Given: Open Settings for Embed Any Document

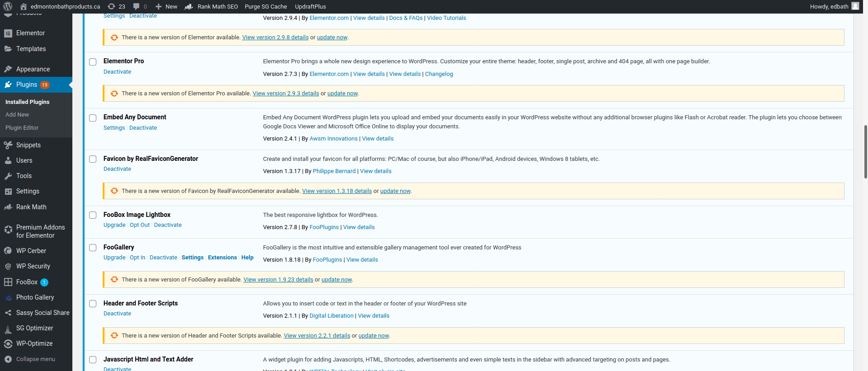Looking at the screenshot, I should [114, 128].
